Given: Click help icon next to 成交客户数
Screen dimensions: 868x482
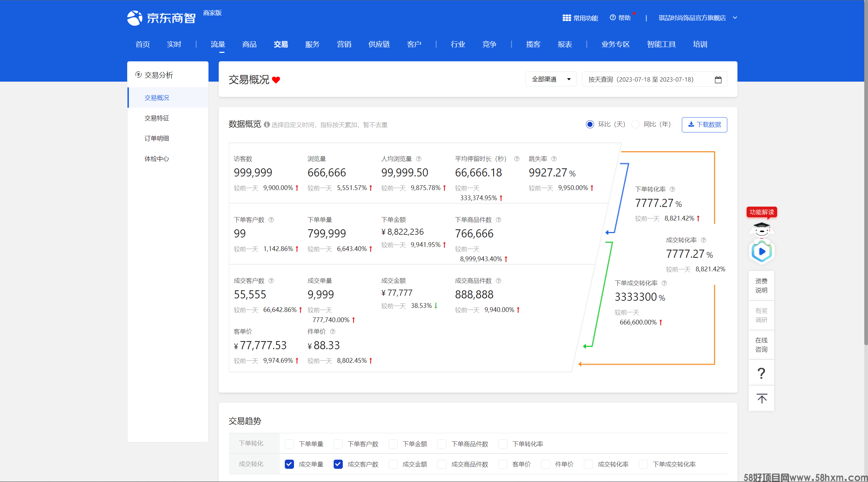Looking at the screenshot, I should click(271, 280).
